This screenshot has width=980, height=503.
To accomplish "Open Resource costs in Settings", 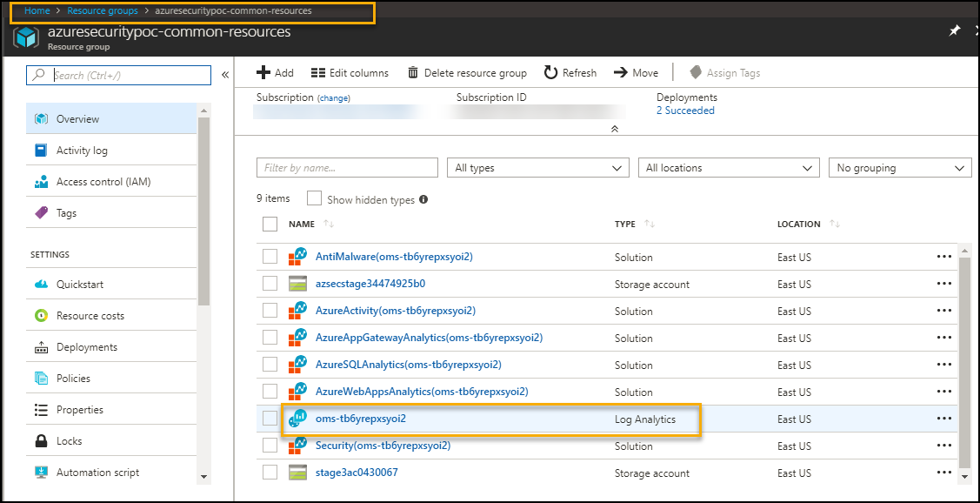I will pyautogui.click(x=112, y=316).
